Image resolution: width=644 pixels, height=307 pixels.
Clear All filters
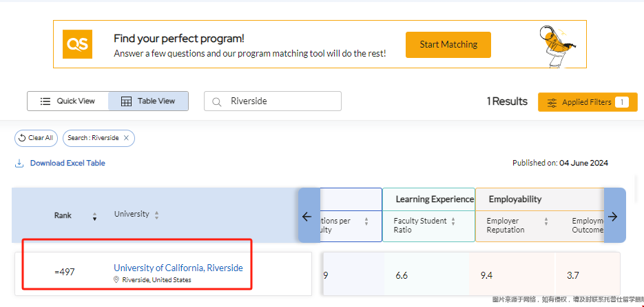click(36, 138)
